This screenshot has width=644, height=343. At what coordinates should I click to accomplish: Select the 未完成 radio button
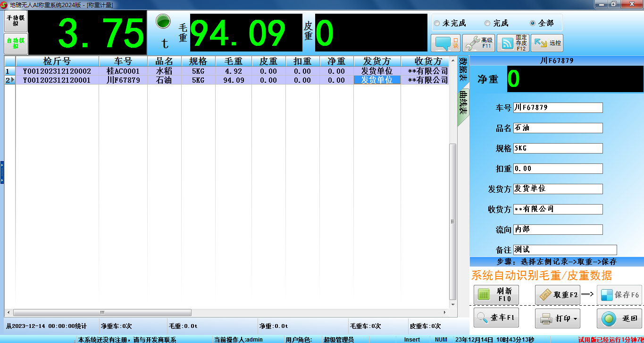pos(437,23)
